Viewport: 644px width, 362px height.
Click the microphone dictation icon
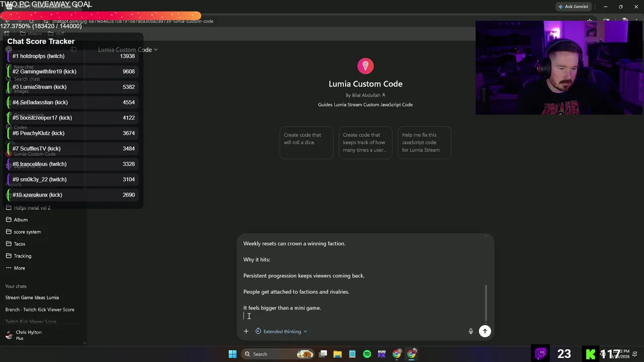(x=471, y=331)
